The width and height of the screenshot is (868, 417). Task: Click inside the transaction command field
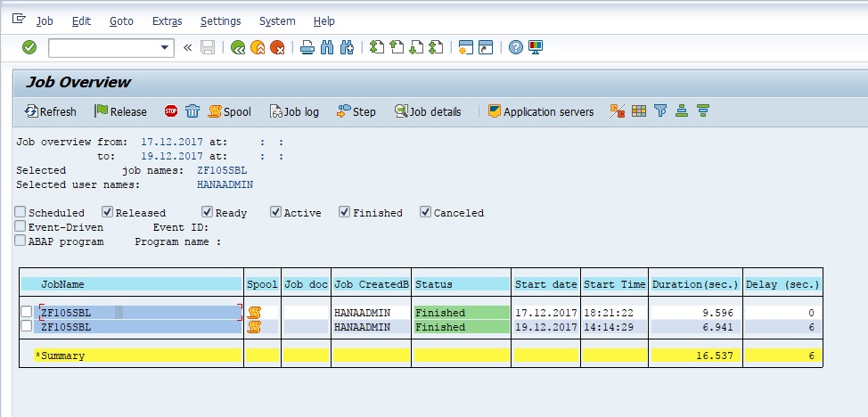pyautogui.click(x=103, y=47)
